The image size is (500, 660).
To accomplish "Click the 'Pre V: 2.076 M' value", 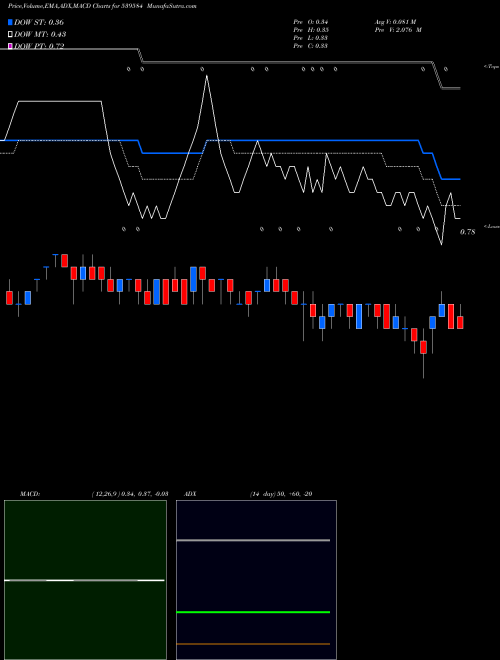I will [398, 30].
